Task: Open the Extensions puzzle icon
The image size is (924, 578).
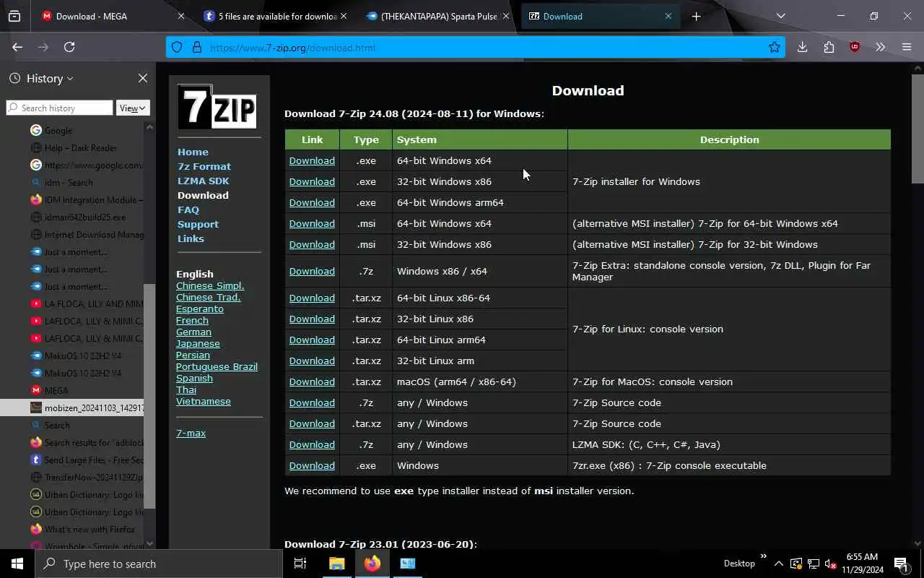Action: [829, 47]
